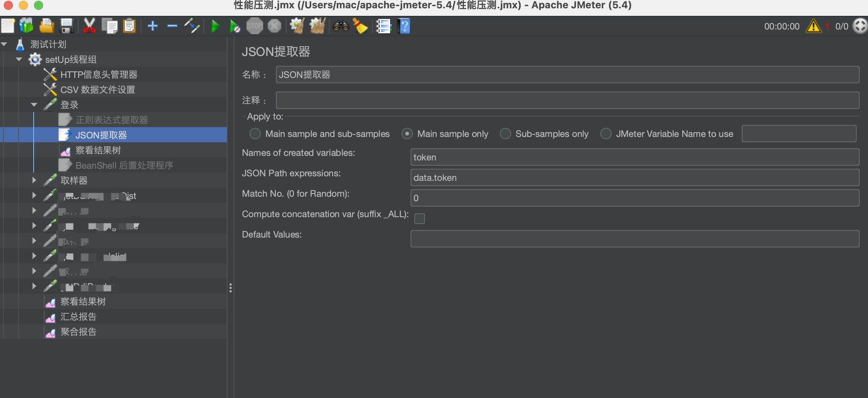868x398 pixels.
Task: Reset search with yellow broom icon
Action: coord(360,26)
